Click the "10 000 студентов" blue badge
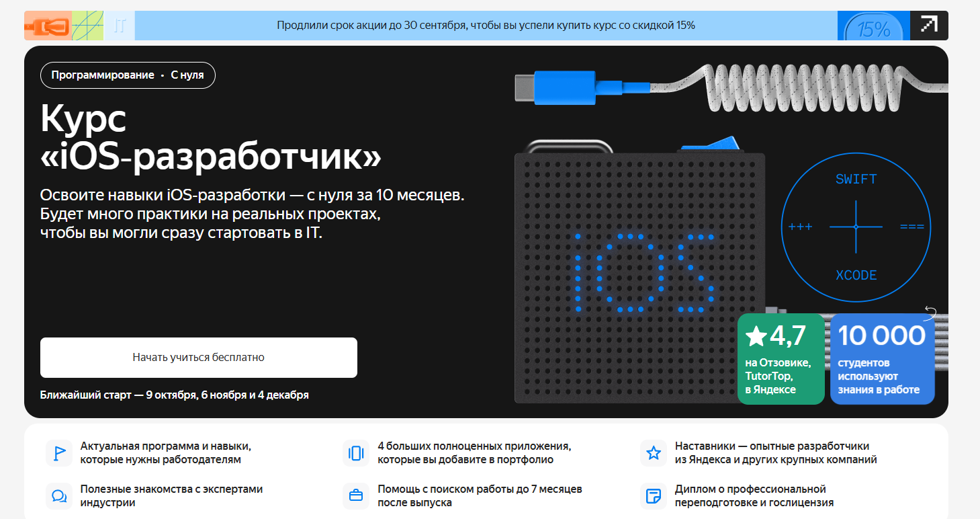Viewport: 980px width, 519px height. [882, 359]
